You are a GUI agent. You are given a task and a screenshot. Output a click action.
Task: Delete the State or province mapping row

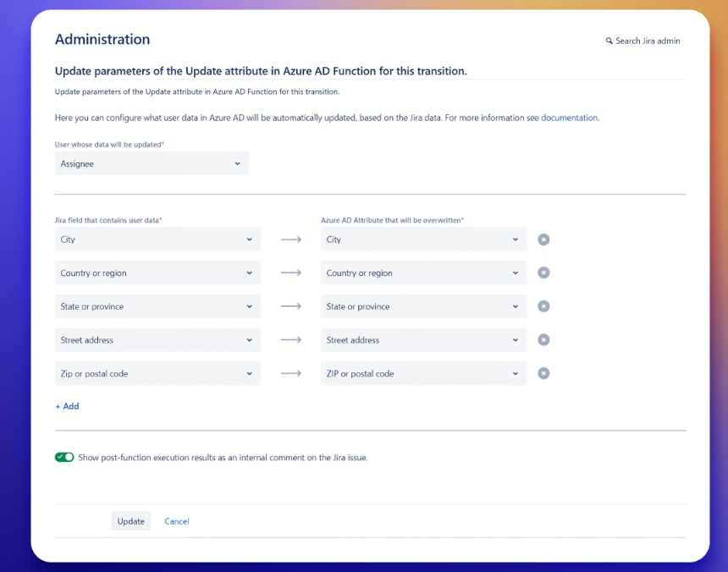pos(543,306)
